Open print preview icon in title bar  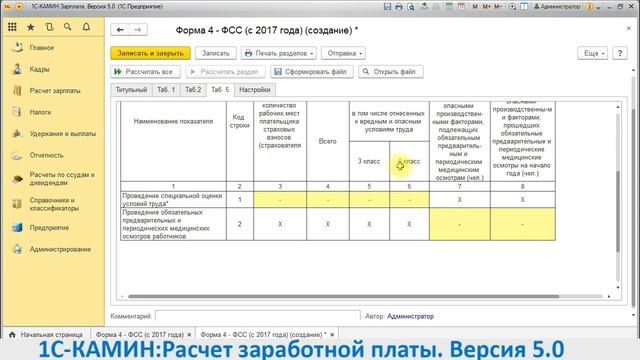tap(411, 7)
